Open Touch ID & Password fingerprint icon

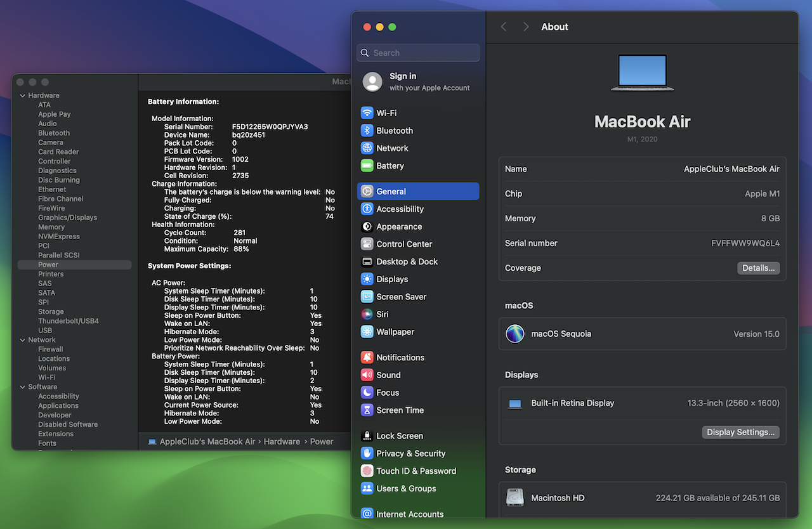coord(367,471)
